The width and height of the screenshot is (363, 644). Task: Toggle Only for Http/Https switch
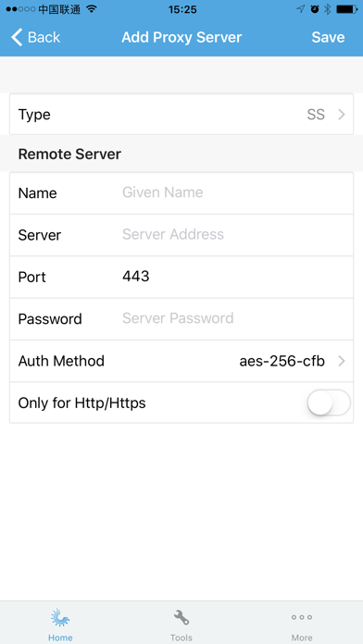[329, 402]
